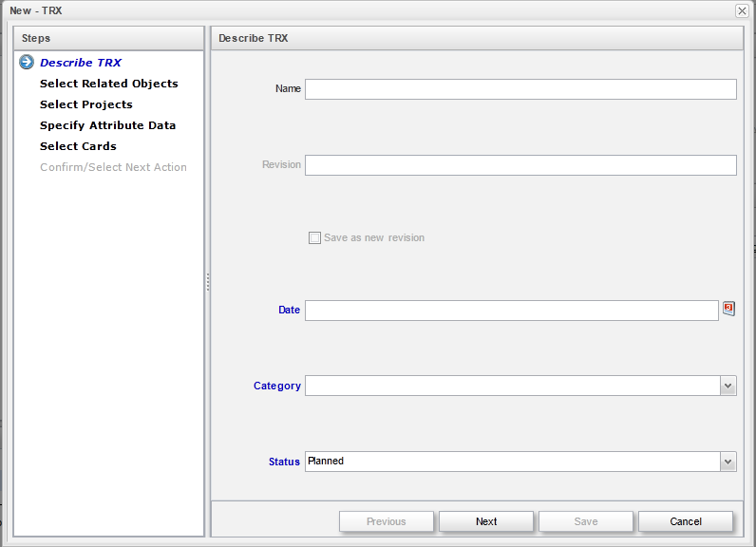Expand the Category dropdown arrow
Viewport: 756px width, 547px height.
pyautogui.click(x=728, y=386)
